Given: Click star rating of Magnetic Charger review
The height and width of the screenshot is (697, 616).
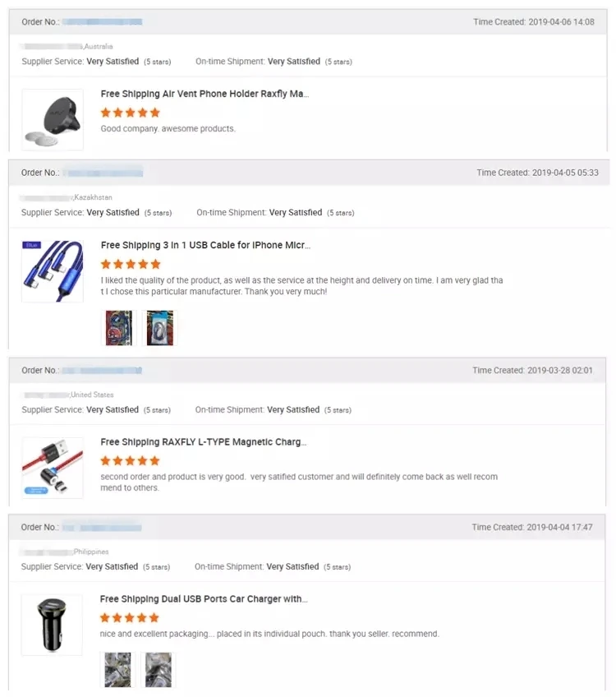Looking at the screenshot, I should 130,461.
